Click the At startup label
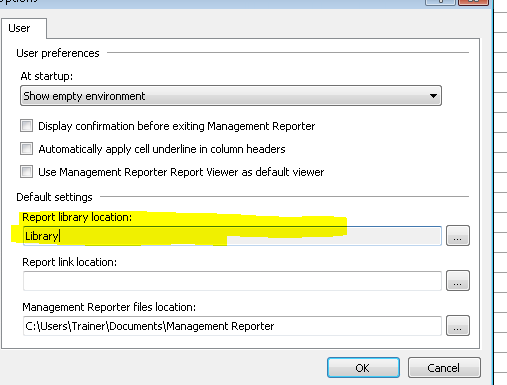The width and height of the screenshot is (507, 385). point(46,76)
